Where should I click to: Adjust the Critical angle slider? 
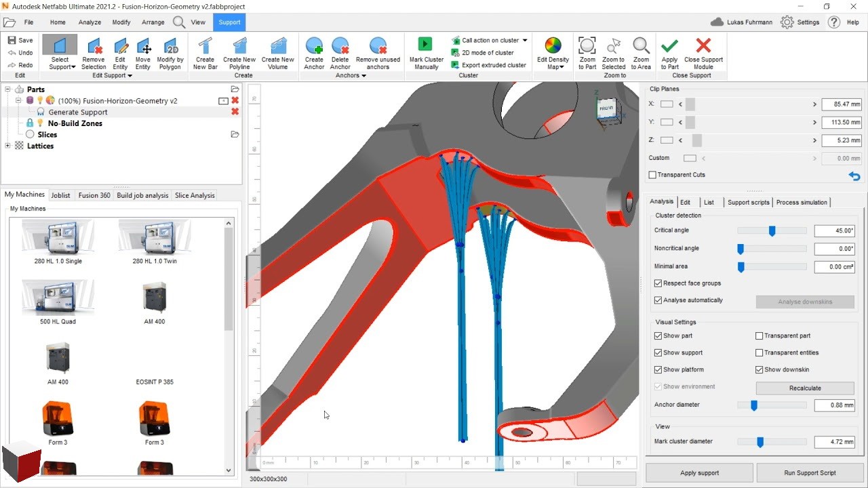click(x=772, y=231)
